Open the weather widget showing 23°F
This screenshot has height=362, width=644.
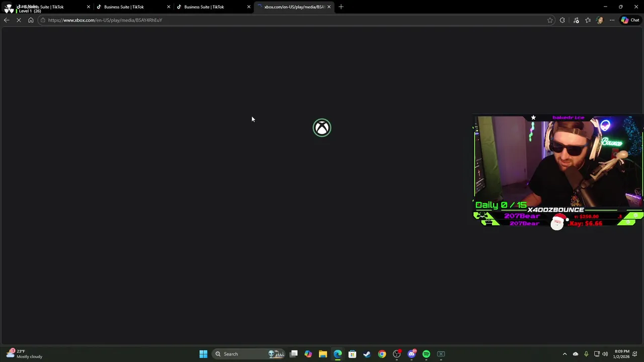[x=25, y=354]
